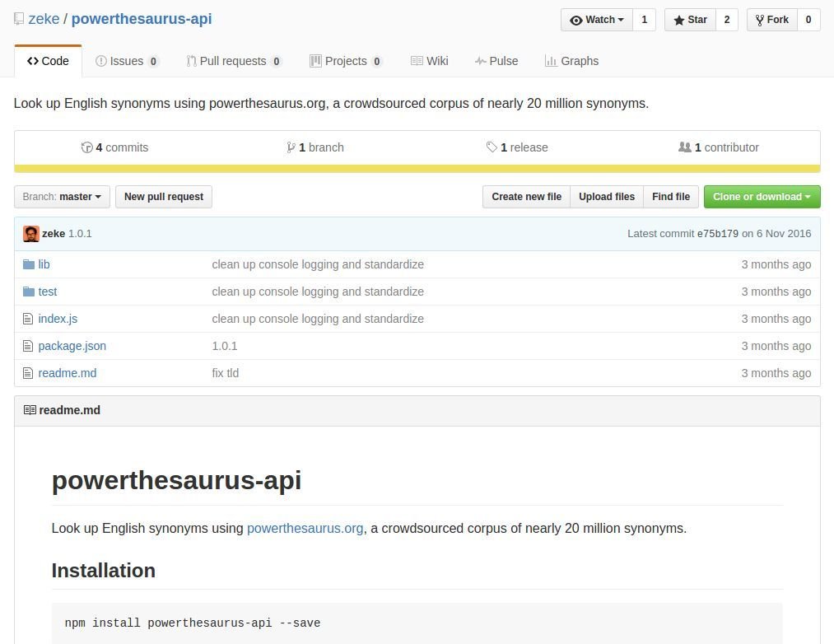
Task: Follow the powerthesaurus.org link in readme
Action: 305,529
